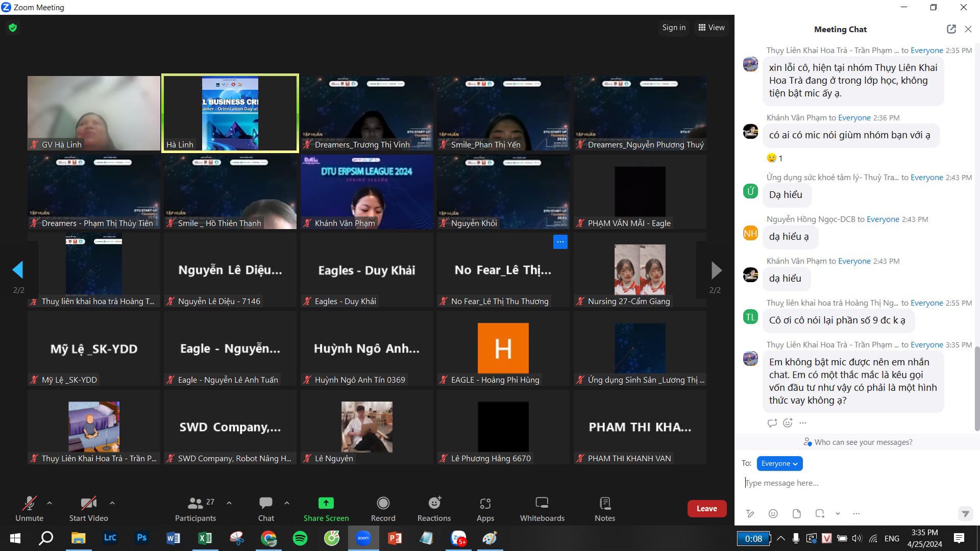Click green encryption shield icon
The image size is (980, 551).
[x=13, y=28]
